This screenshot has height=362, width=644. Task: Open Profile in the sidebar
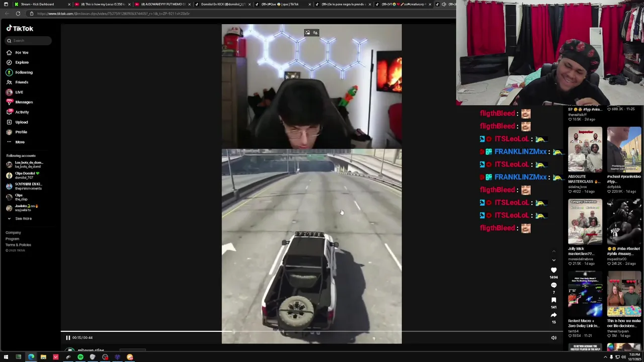[17, 132]
